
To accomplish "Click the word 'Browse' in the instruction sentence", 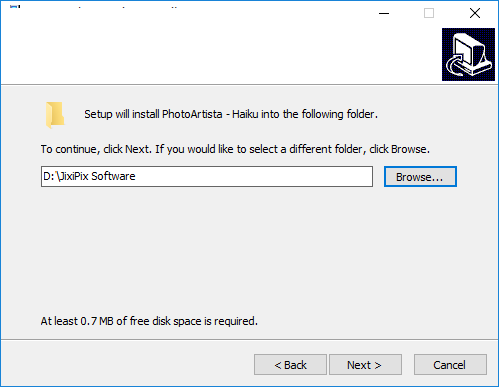I will tap(409, 149).
